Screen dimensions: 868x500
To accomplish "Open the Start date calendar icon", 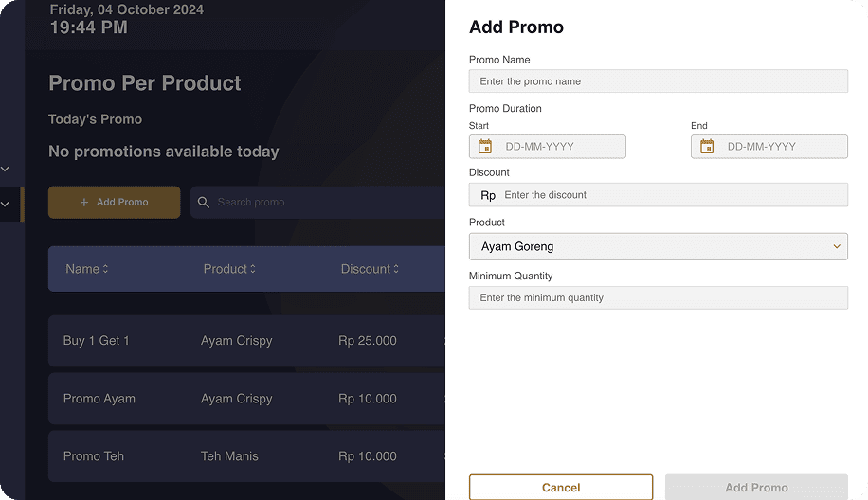I will pos(485,147).
